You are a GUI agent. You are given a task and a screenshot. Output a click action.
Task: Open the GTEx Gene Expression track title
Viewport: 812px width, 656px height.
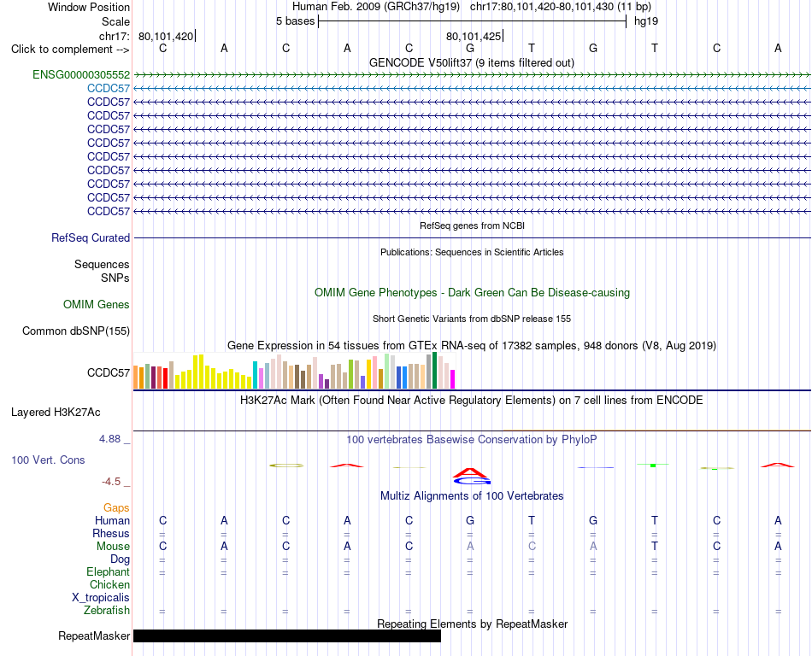pyautogui.click(x=472, y=346)
